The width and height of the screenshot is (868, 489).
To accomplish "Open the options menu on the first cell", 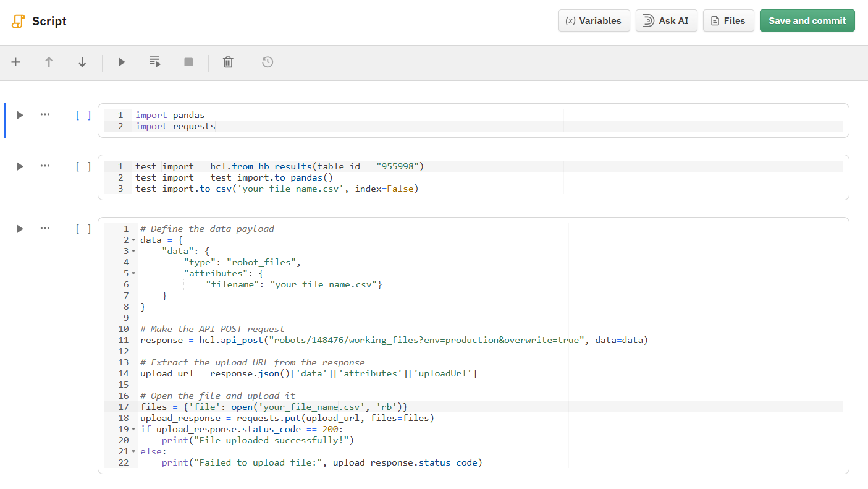I will click(44, 114).
